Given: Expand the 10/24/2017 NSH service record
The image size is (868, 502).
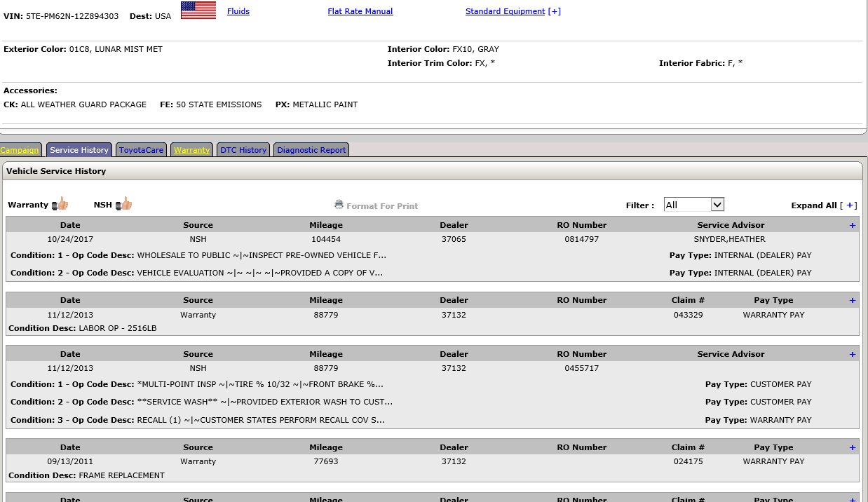Looking at the screenshot, I should click(x=853, y=225).
